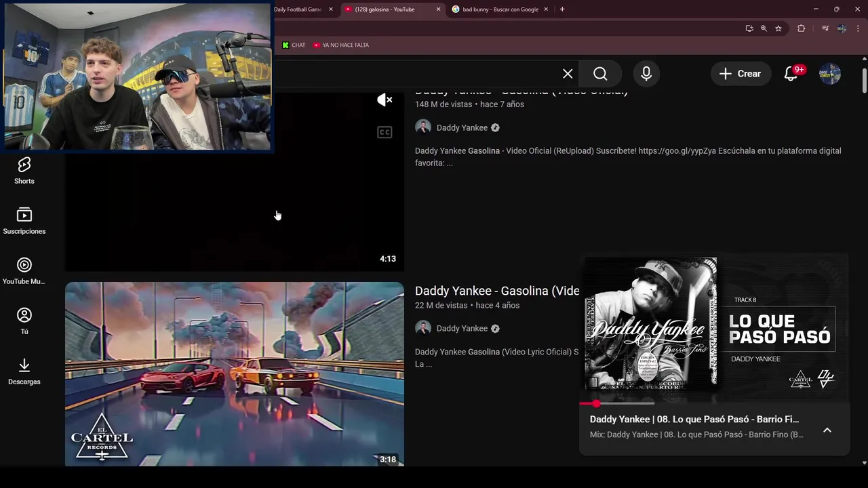Switch to the bad bunny Google tab

[500, 9]
